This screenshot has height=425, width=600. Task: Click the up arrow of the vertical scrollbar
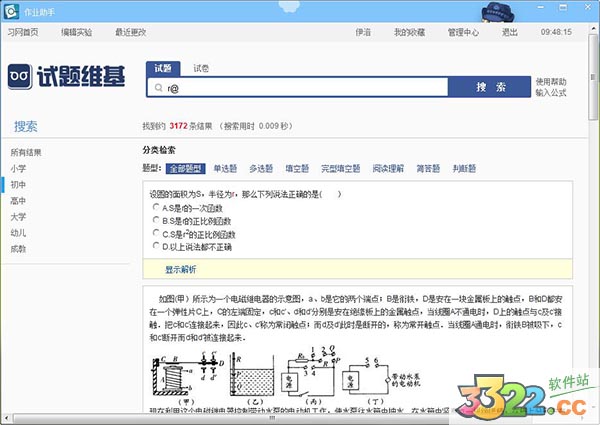click(593, 29)
